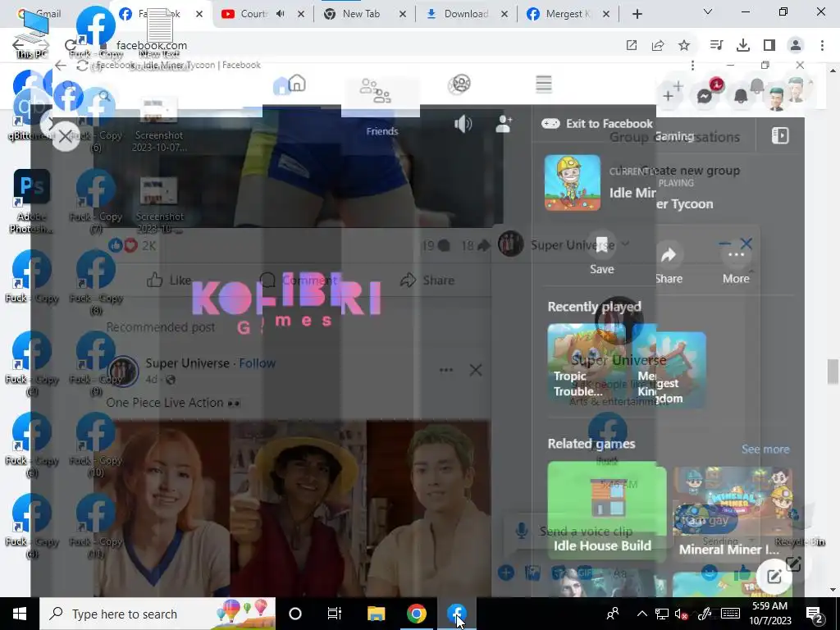Open Chrome three-dot menu
Screen dimensions: 840x630
point(822,46)
